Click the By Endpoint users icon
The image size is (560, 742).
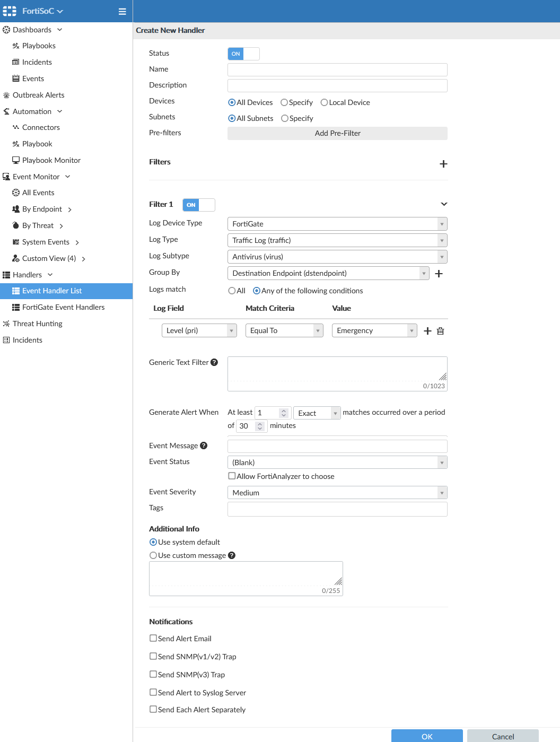(x=16, y=209)
